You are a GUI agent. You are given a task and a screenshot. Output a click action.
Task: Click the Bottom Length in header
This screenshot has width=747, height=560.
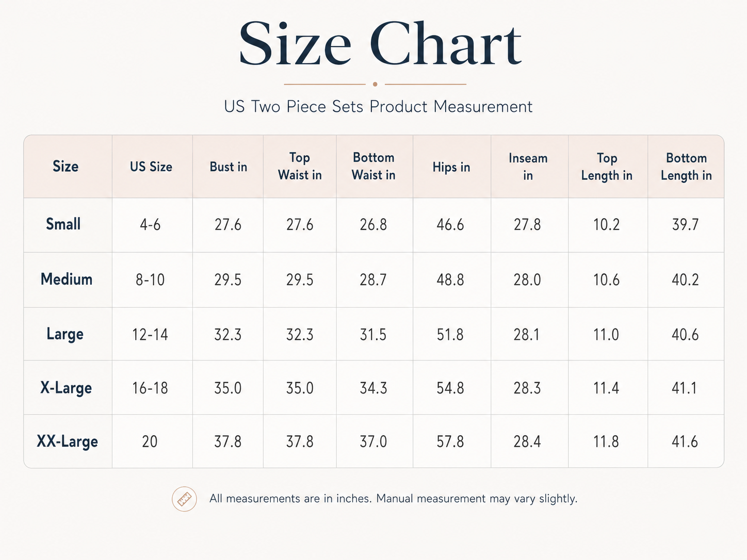coord(686,167)
